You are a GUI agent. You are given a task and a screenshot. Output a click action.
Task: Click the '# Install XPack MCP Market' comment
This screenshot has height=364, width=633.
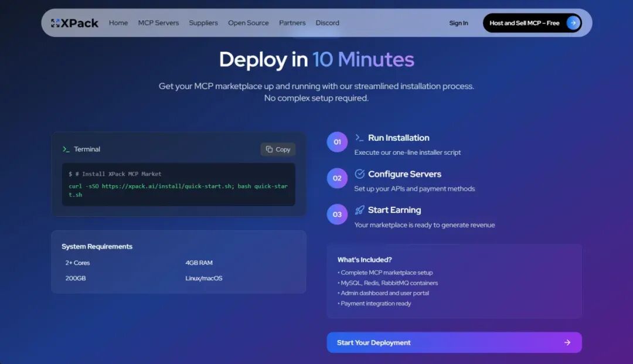pos(118,174)
